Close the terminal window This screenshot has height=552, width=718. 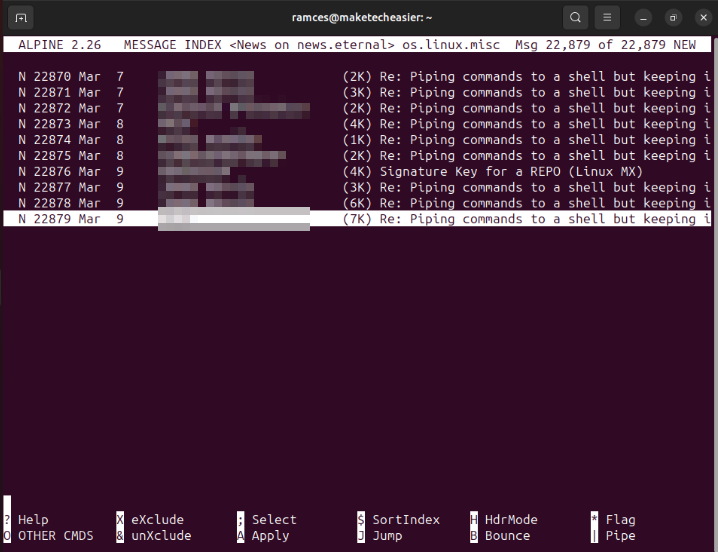(x=703, y=18)
